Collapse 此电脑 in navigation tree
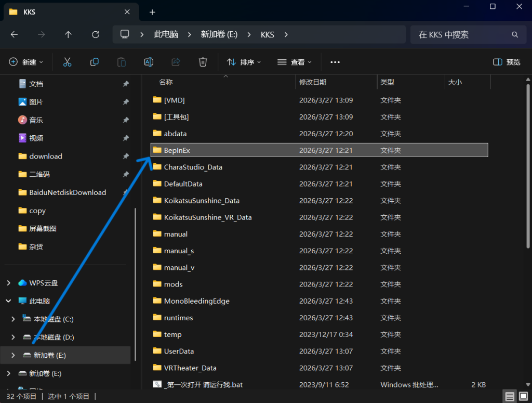Screen dimensions: 532x403 (x=9, y=301)
